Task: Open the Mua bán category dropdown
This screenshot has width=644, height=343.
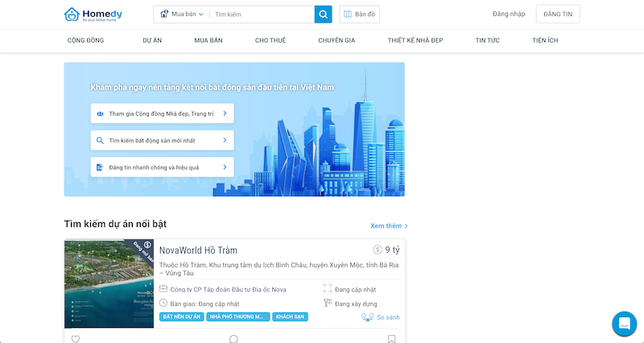Action: 182,14
